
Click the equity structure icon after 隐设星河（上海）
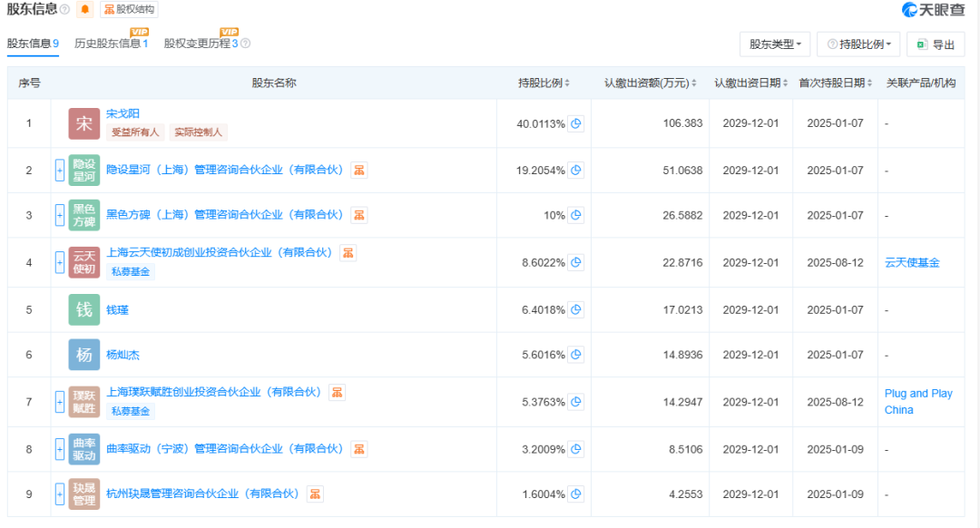[x=358, y=170]
